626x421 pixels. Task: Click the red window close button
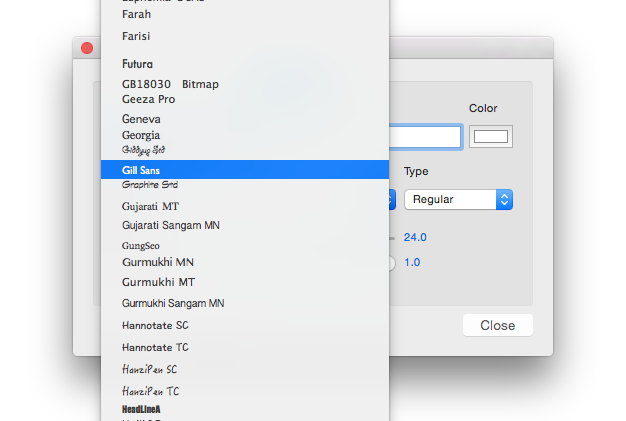click(87, 48)
